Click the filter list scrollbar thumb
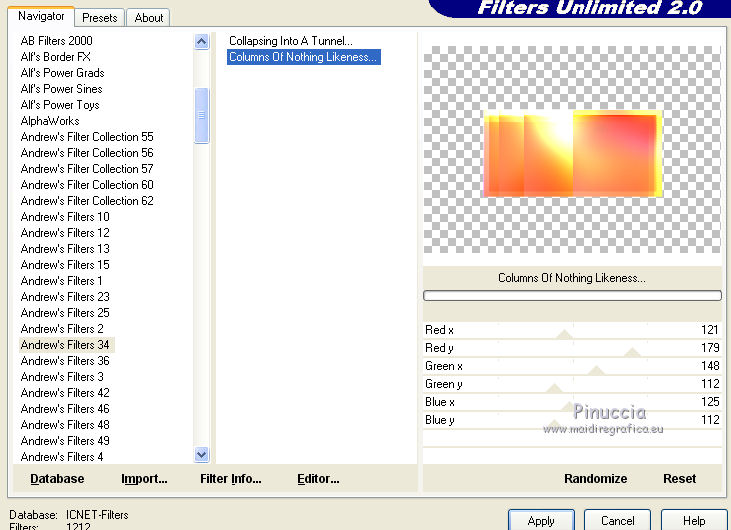Viewport: 731px width, 530px height. point(201,115)
